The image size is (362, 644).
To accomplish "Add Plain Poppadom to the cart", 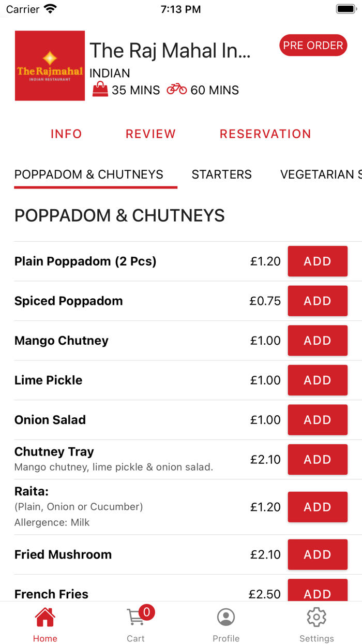I will click(x=318, y=261).
